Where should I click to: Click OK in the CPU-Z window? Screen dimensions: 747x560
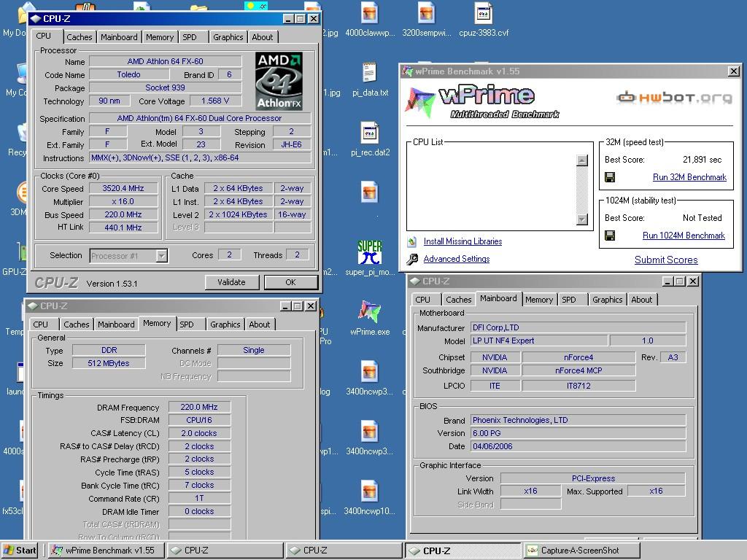(290, 282)
